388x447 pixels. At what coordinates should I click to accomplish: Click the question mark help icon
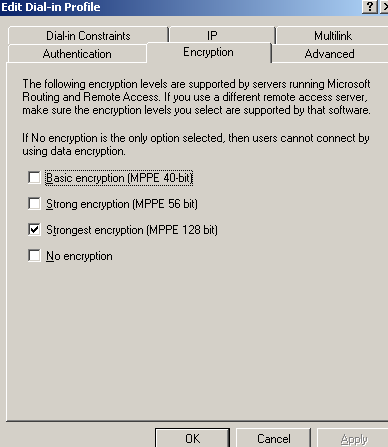(x=370, y=7)
